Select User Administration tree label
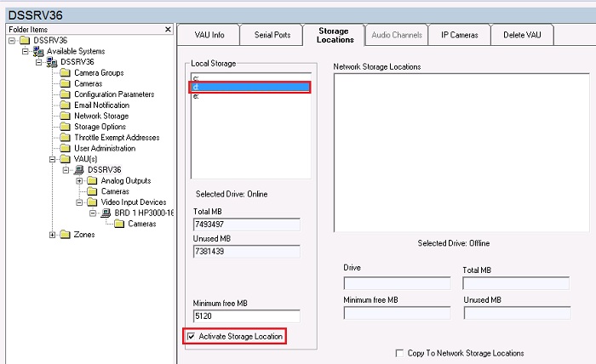Viewport: 596px width, 364px height. click(105, 149)
